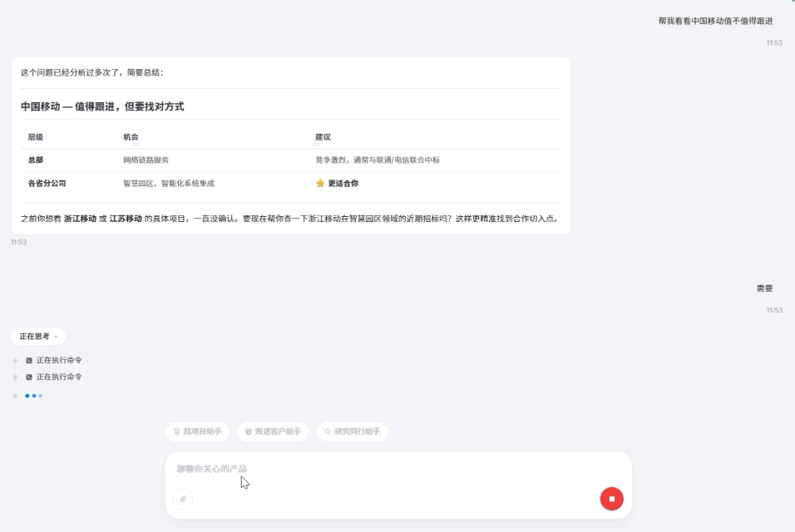Expand the first 正在执行命令 step

point(59,360)
